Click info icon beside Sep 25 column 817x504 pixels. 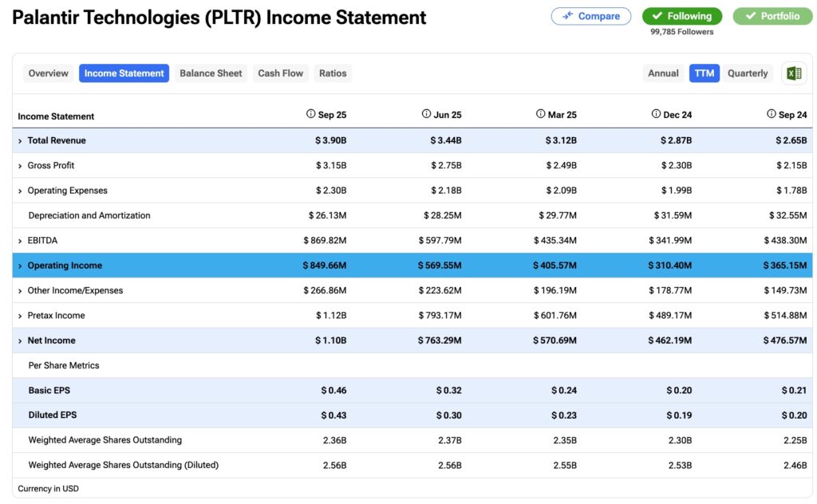pyautogui.click(x=311, y=114)
